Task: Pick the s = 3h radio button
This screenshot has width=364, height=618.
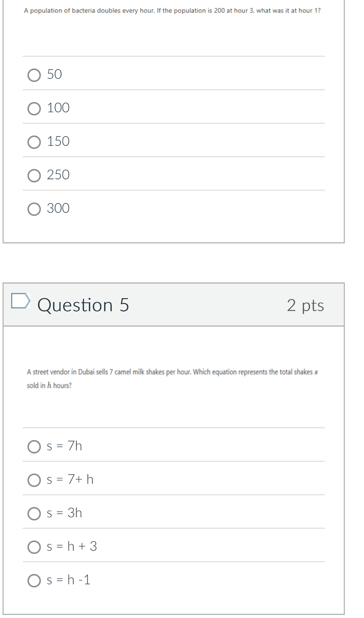Action: pyautogui.click(x=34, y=514)
